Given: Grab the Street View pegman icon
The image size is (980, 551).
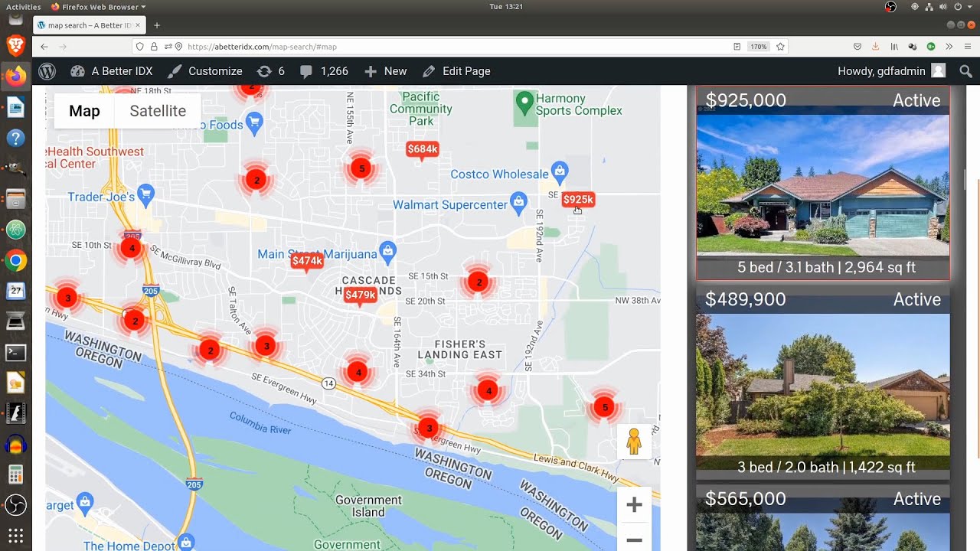Looking at the screenshot, I should 634,442.
